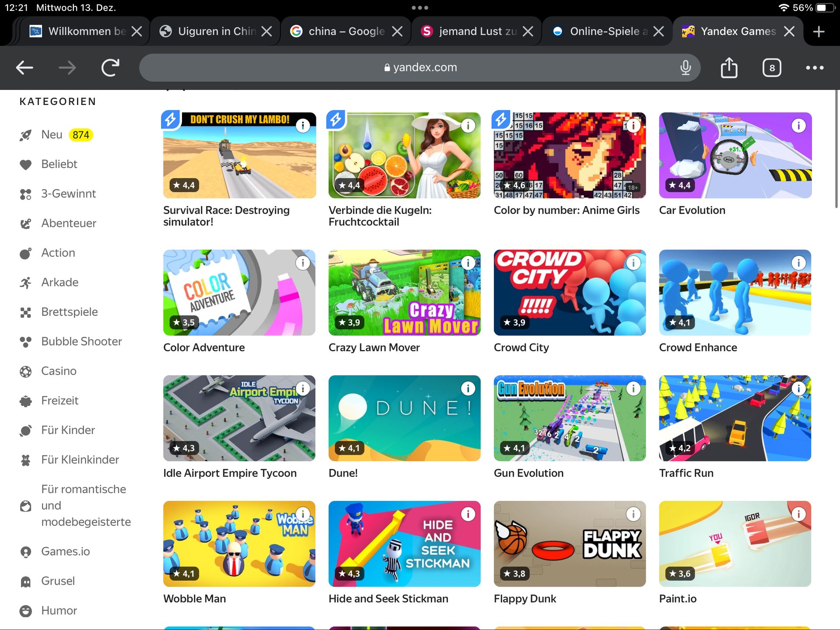Go back with the left arrow
This screenshot has width=840, height=630.
point(24,68)
